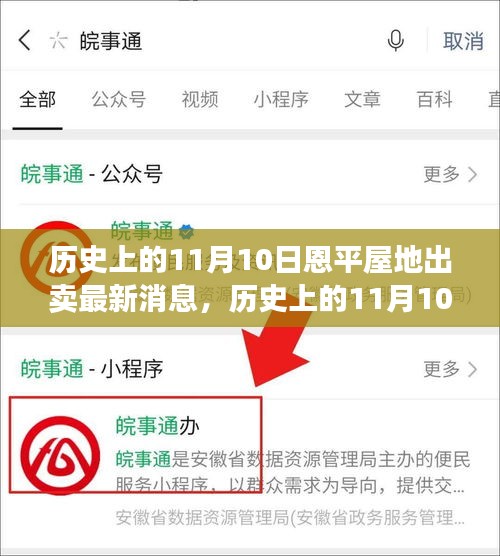This screenshot has height=556, width=500.
Task: Open the 百科 tab
Action: click(x=435, y=99)
